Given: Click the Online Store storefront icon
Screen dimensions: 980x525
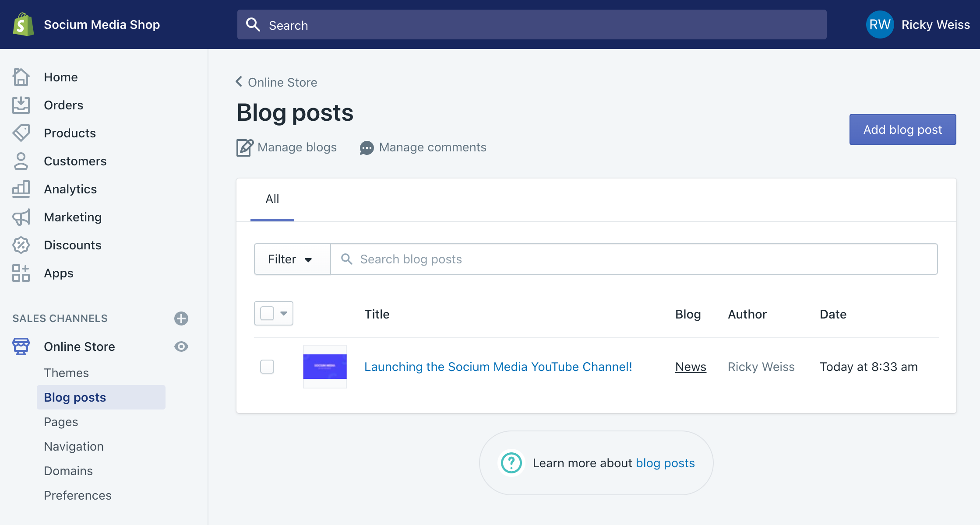Looking at the screenshot, I should coord(21,346).
